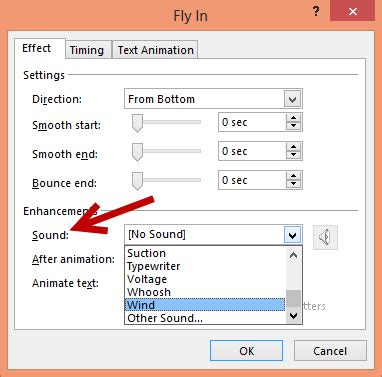Click the speaker preview sound icon
The width and height of the screenshot is (382, 377).
click(325, 237)
